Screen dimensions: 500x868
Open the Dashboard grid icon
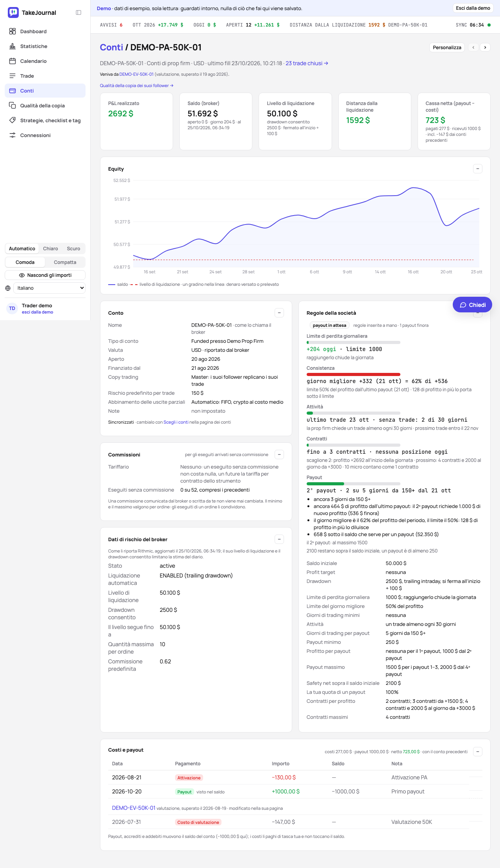(12, 31)
